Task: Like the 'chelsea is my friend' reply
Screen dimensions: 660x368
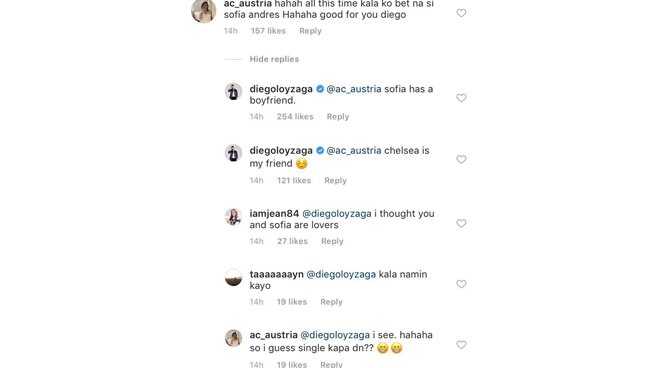Action: 461,160
